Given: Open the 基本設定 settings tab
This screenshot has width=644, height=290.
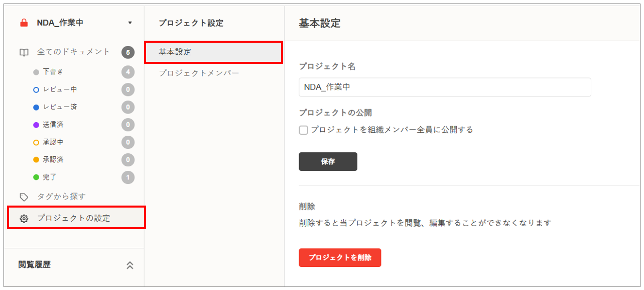Looking at the screenshot, I should pyautogui.click(x=213, y=52).
